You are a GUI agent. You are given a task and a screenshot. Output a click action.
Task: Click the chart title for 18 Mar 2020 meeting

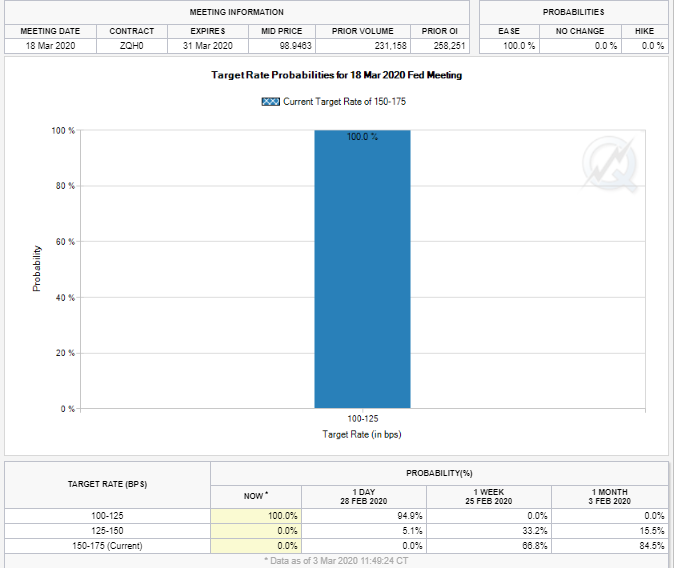[x=337, y=75]
